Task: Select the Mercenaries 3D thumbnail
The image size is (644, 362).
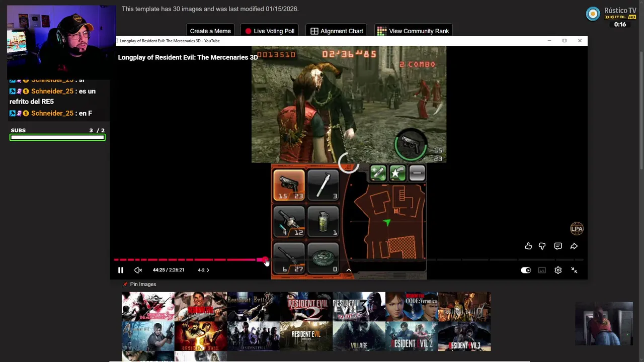Action: pos(148,306)
